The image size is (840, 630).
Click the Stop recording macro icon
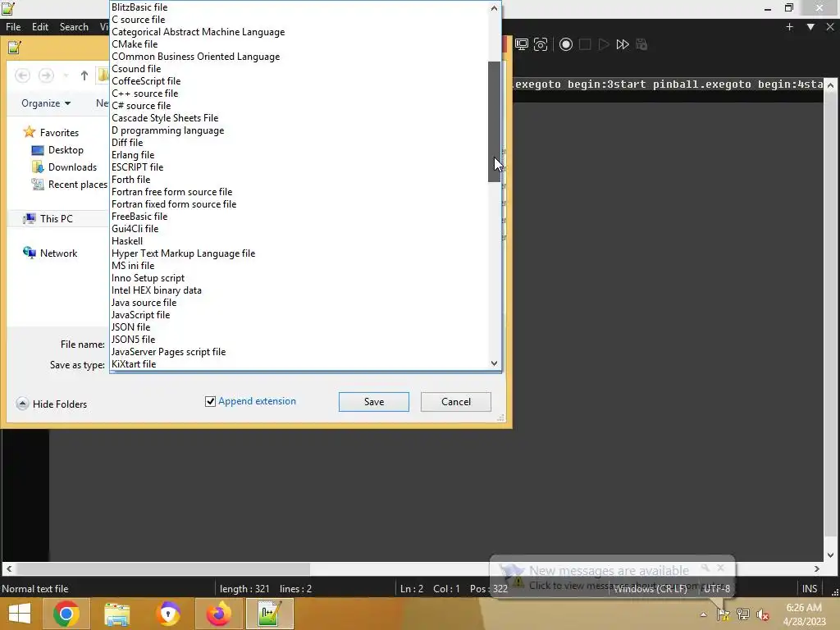(x=585, y=44)
